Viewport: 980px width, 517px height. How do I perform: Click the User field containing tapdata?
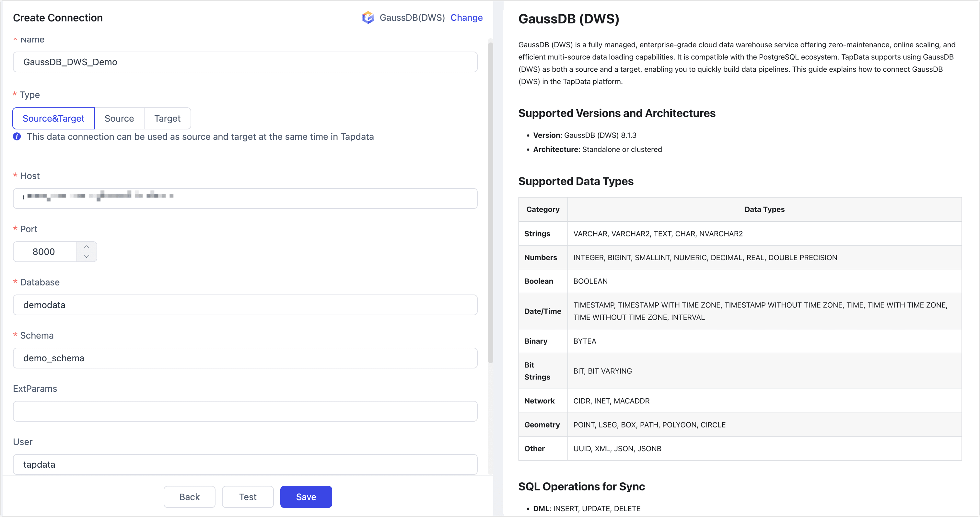pos(245,464)
